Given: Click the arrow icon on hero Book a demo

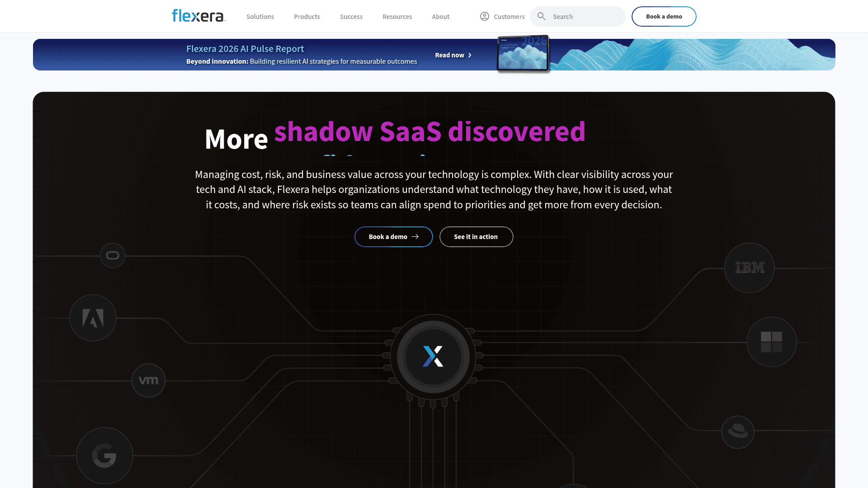Looking at the screenshot, I should pos(415,237).
